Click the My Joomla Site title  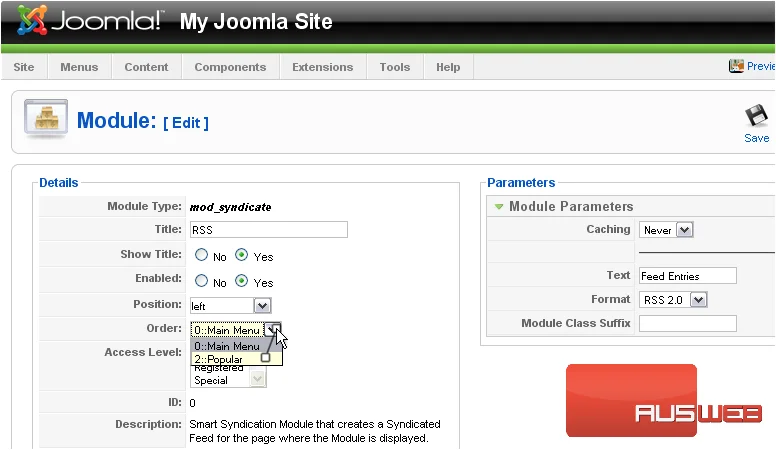(x=256, y=21)
